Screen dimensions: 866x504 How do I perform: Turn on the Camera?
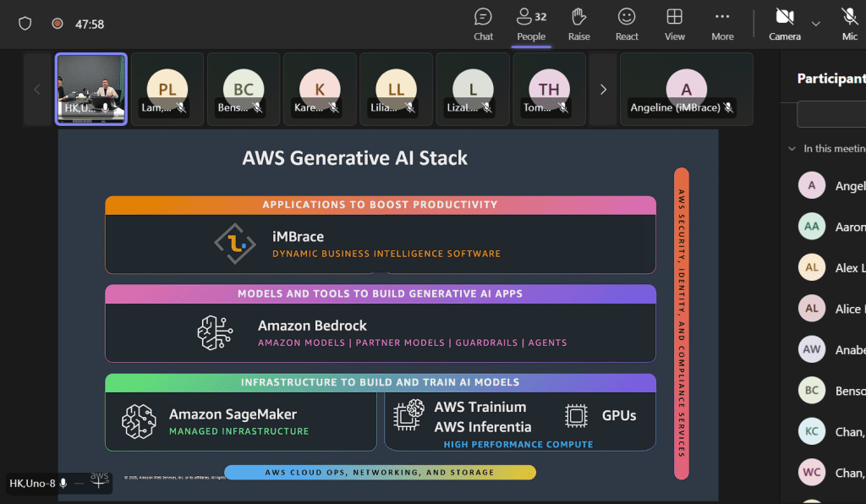784,24
